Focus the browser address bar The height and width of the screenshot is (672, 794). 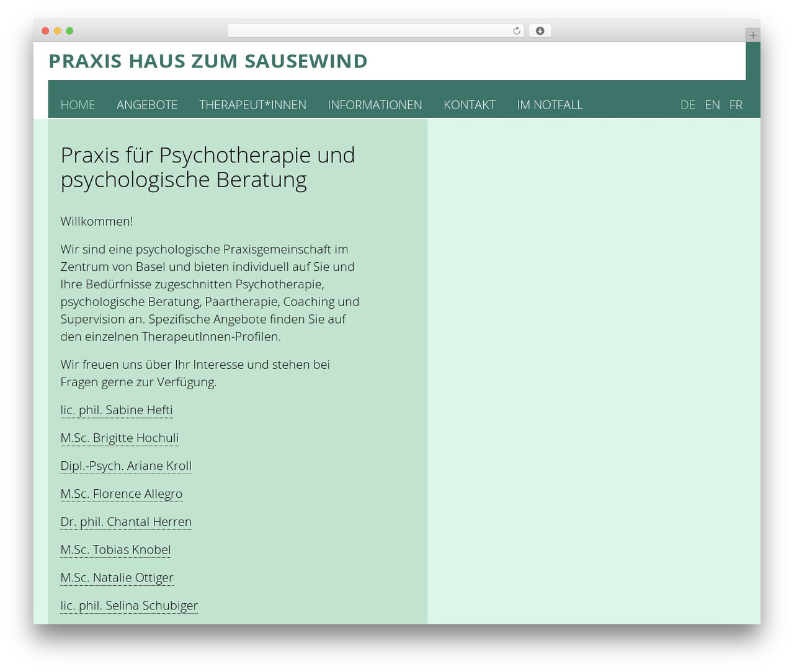click(x=376, y=31)
